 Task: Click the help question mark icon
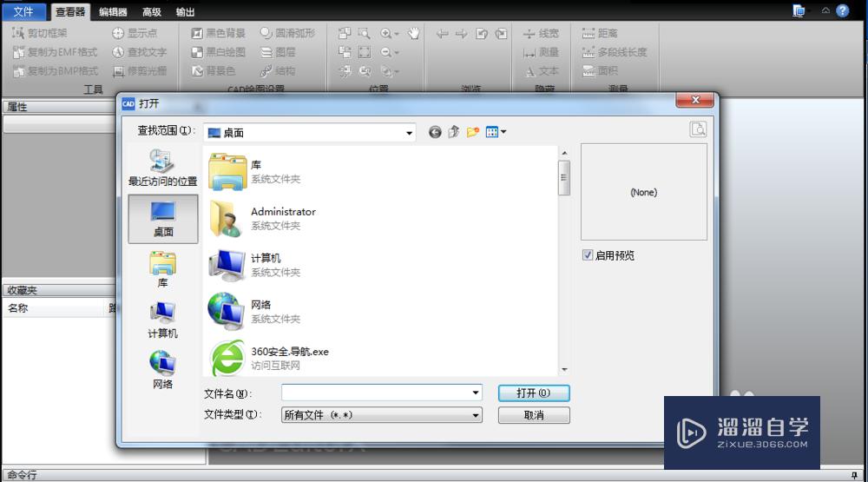coord(843,10)
